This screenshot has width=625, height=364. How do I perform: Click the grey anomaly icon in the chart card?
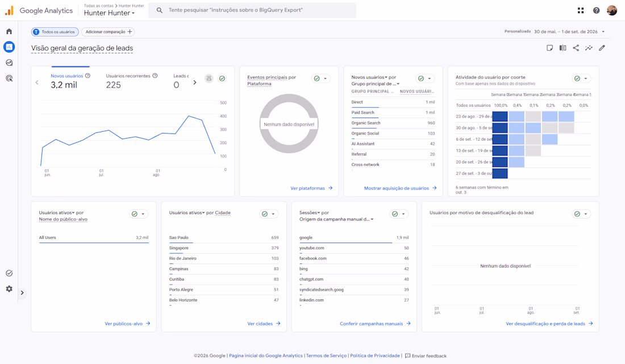tap(209, 78)
